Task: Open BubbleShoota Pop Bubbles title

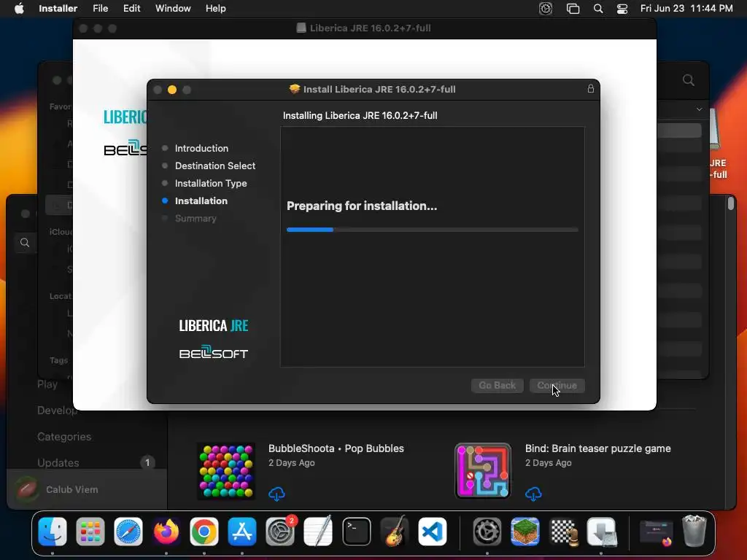Action: click(336, 448)
